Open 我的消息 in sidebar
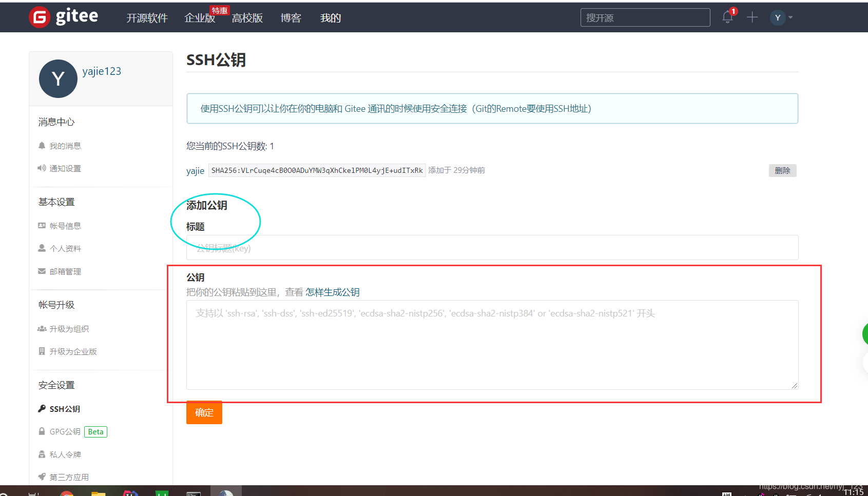 point(65,146)
